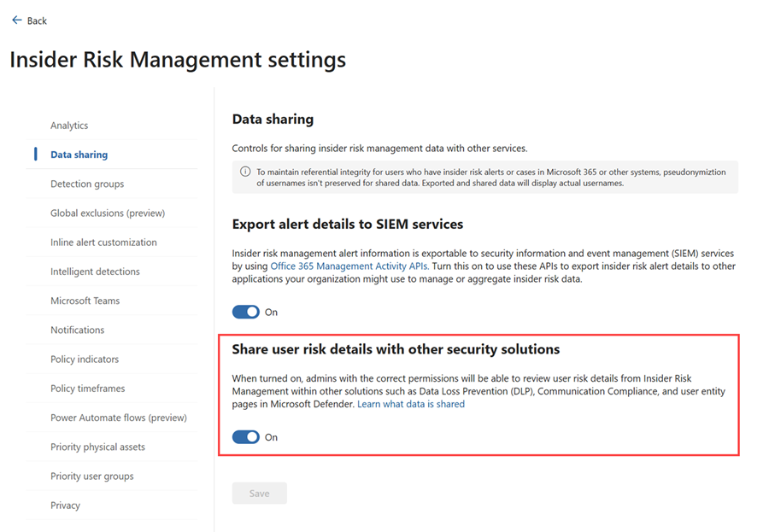Open Inline alert customization settings
The image size is (769, 532).
pyautogui.click(x=103, y=243)
